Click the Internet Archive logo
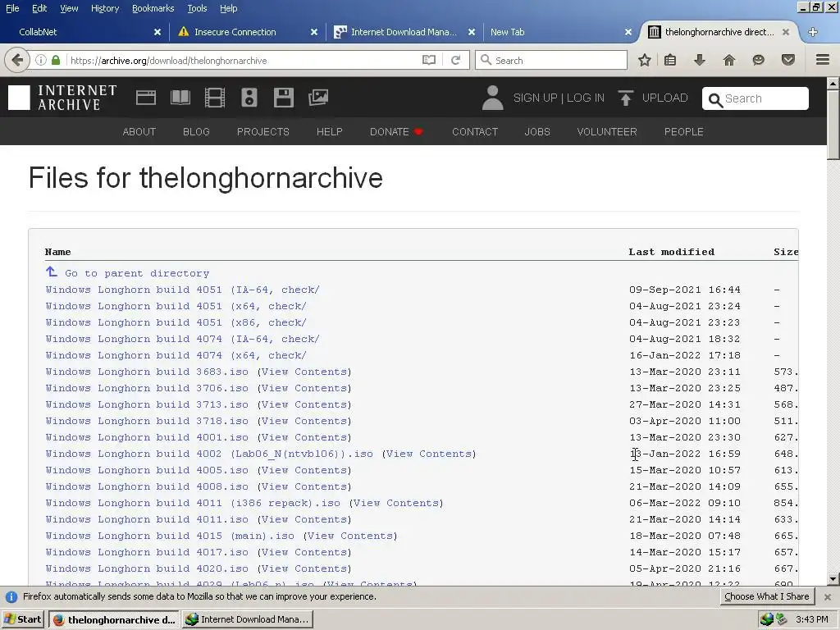The image size is (840, 630). [x=62, y=98]
